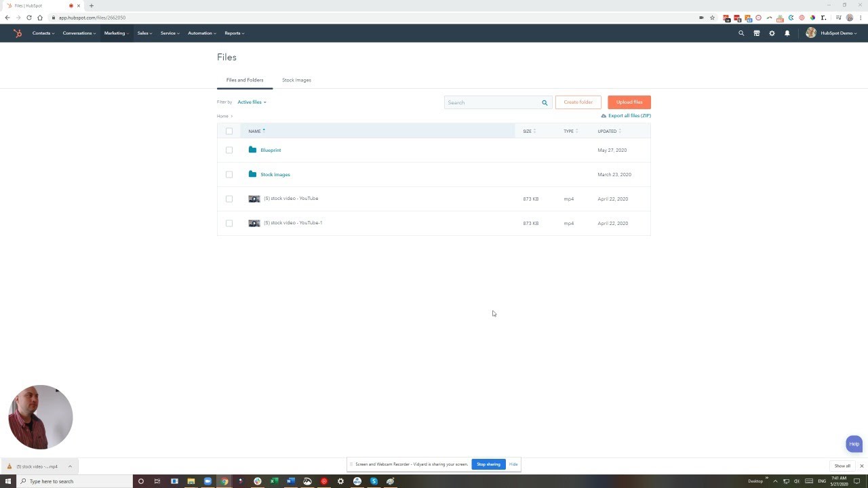Open the HubSpot Marketplace icon
This screenshot has width=868, height=488.
(757, 33)
